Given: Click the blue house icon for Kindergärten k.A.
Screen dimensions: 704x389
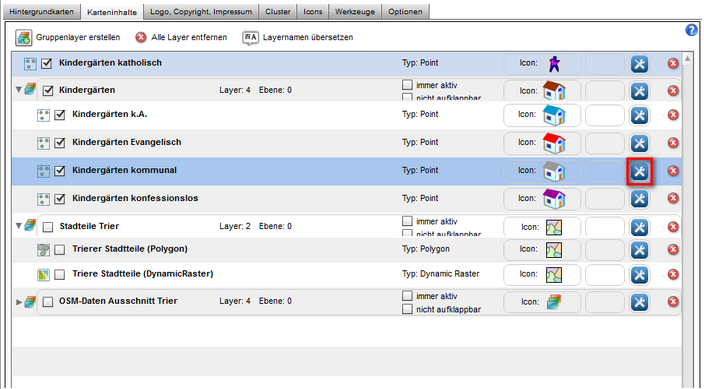Looking at the screenshot, I should [x=554, y=115].
